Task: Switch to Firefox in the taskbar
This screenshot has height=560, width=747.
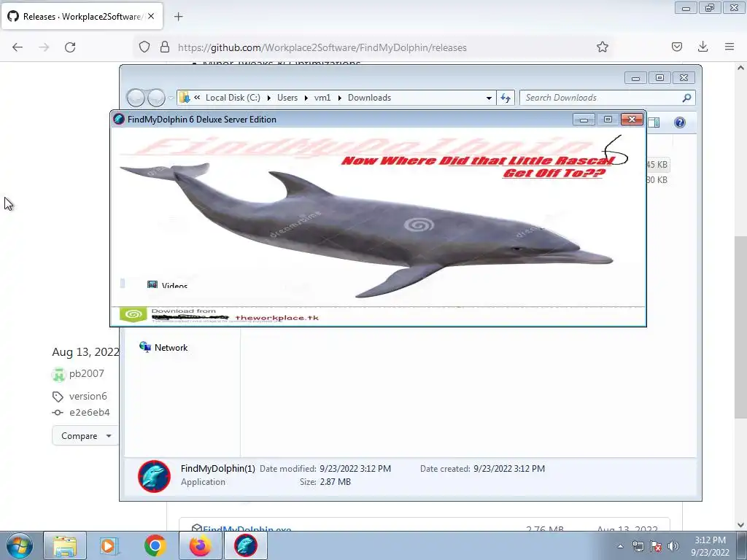Action: point(201,545)
